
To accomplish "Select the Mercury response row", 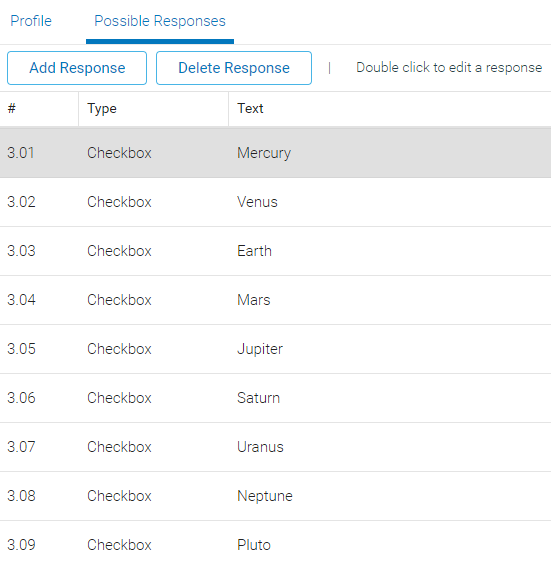I will coord(276,153).
